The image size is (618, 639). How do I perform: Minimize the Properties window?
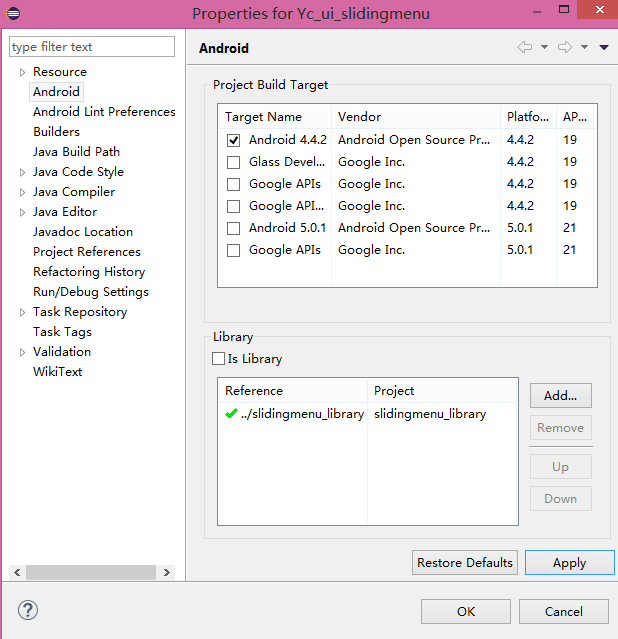coord(537,12)
